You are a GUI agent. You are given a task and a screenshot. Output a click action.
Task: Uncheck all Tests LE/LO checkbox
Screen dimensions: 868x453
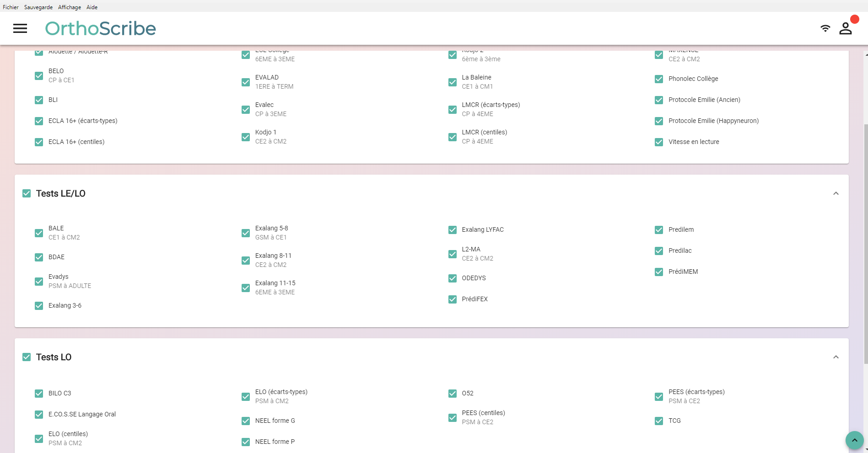click(27, 193)
